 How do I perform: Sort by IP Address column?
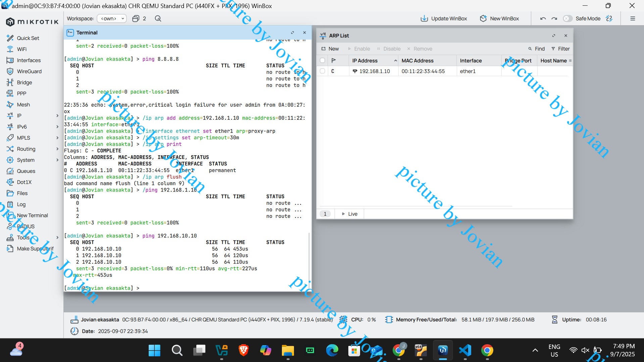373,60
